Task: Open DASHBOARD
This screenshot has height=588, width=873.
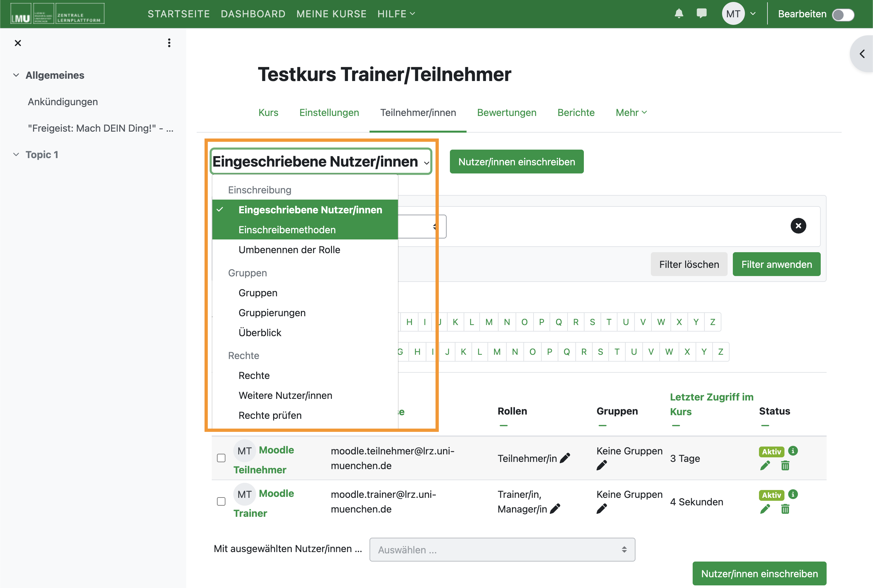Action: click(x=253, y=14)
